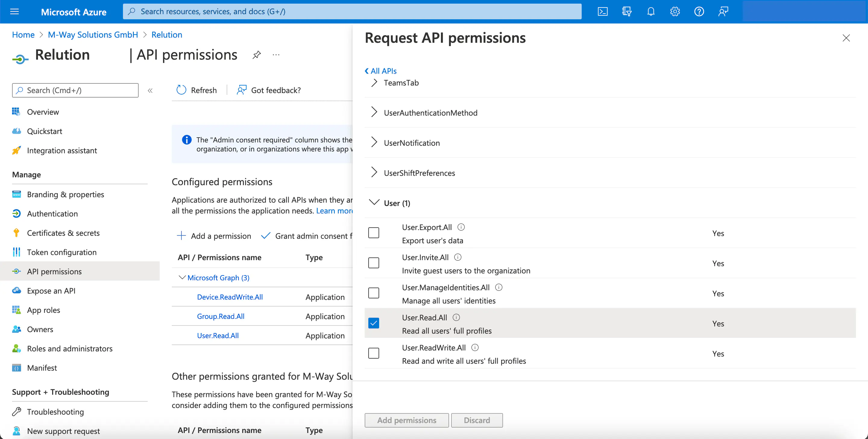Focus the top Azure search resources field
This screenshot has width=868, height=439.
[352, 12]
